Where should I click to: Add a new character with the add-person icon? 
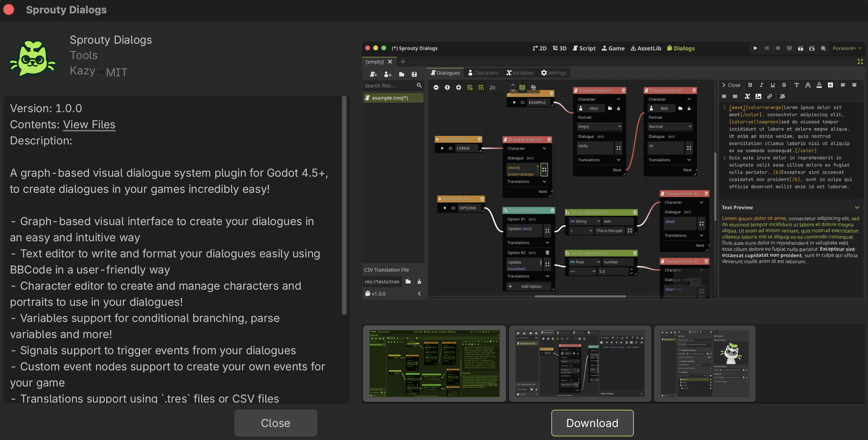click(388, 74)
